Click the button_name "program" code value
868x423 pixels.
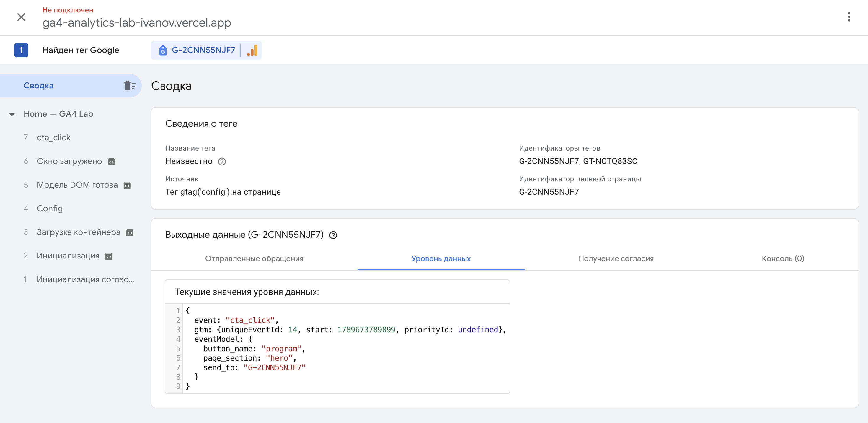coord(281,349)
